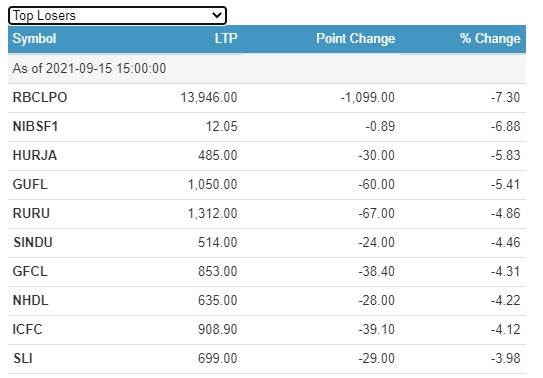Click RBCLPO LTP value 13,946.00
This screenshot has width=543, height=378.
pos(209,98)
